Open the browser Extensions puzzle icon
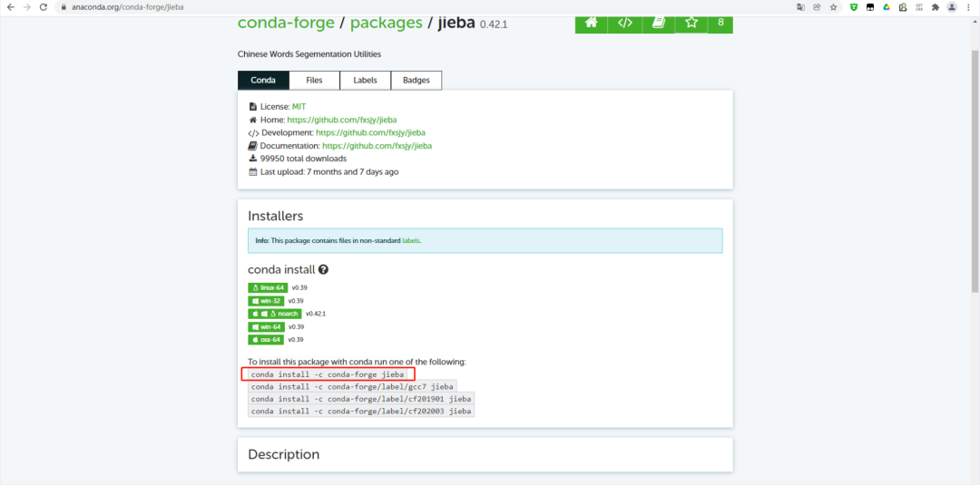The height and width of the screenshot is (485, 980). pyautogui.click(x=935, y=7)
